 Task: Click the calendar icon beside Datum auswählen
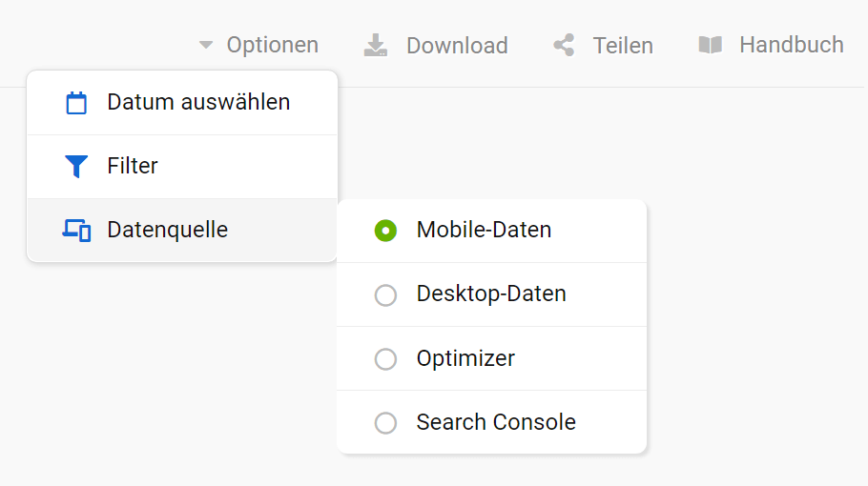click(x=76, y=103)
